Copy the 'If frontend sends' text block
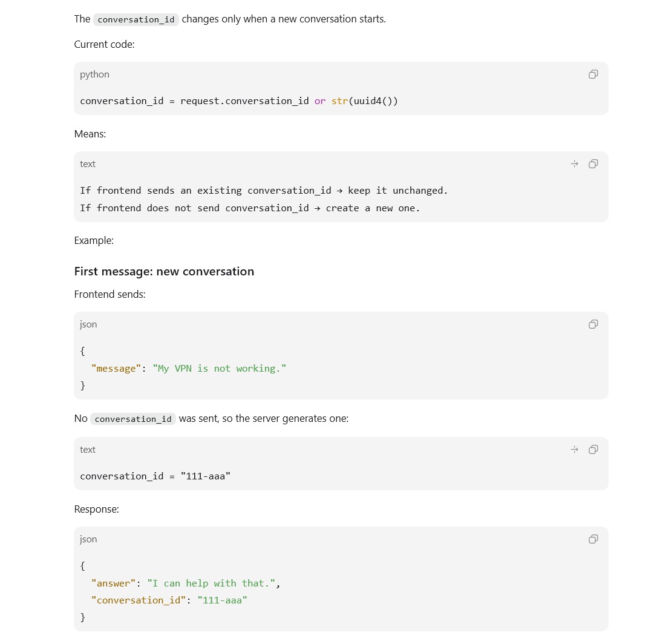657x644 pixels. (x=593, y=164)
